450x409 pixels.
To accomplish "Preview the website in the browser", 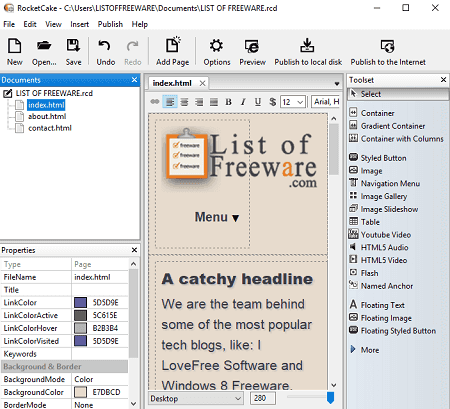I will pos(252,52).
